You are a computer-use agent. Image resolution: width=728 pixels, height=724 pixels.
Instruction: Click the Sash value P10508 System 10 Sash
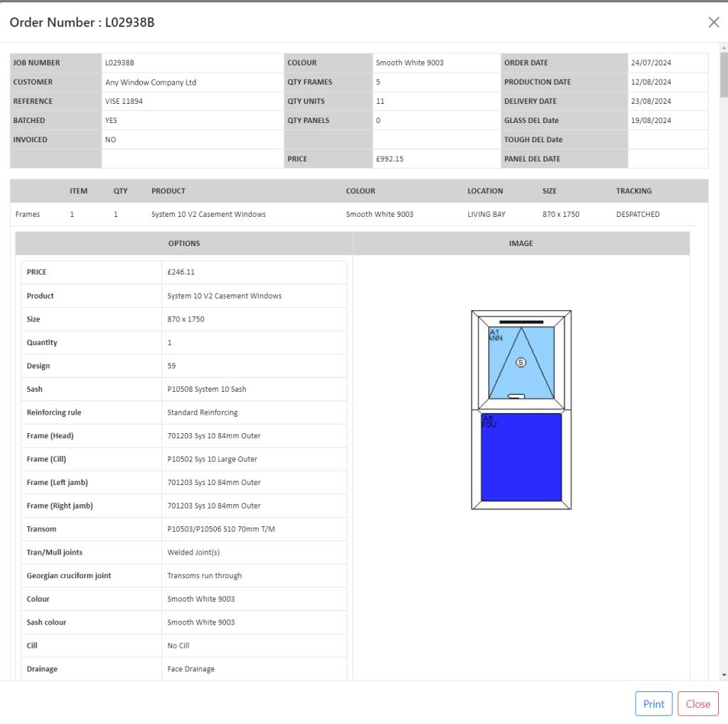207,389
